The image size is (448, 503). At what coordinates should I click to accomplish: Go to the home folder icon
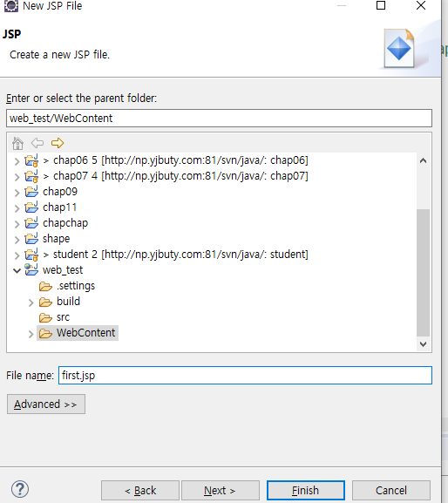17,143
